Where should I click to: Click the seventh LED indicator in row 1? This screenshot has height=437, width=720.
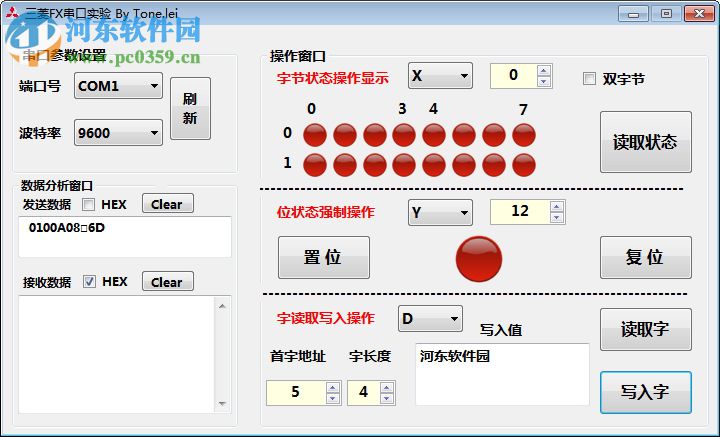(494, 165)
